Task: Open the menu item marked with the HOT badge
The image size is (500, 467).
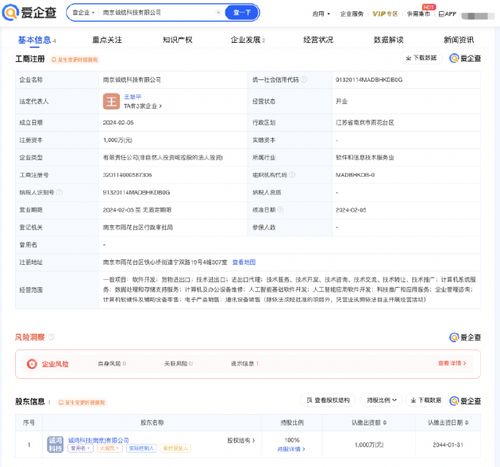Action: pos(418,14)
